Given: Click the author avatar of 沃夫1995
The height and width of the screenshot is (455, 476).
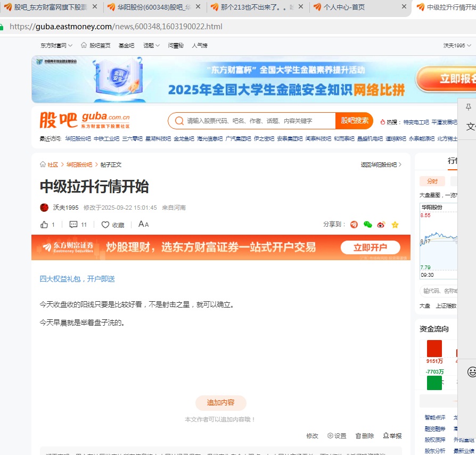Looking at the screenshot, I should click(44, 208).
